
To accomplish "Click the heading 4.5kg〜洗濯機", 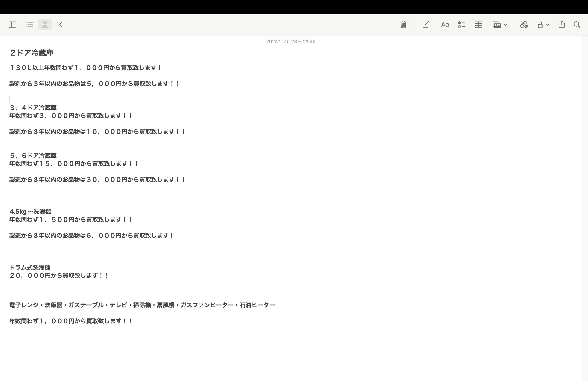I will [30, 212].
